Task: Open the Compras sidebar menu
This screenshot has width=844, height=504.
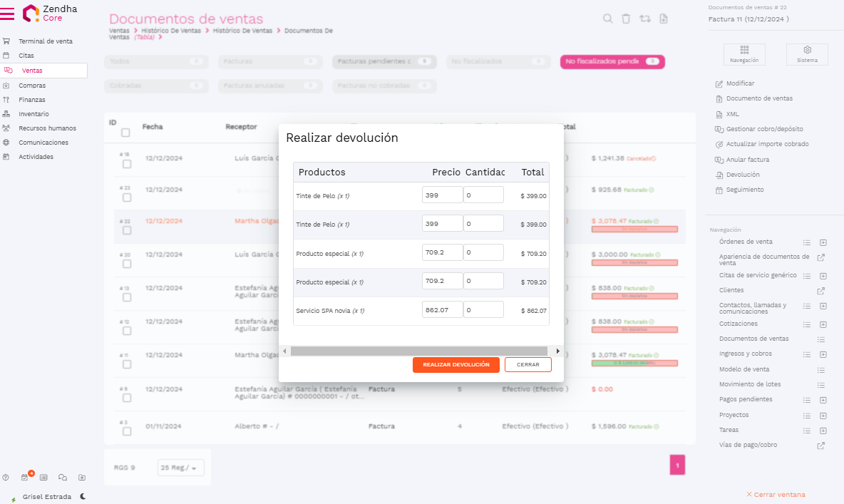Action: (32, 86)
